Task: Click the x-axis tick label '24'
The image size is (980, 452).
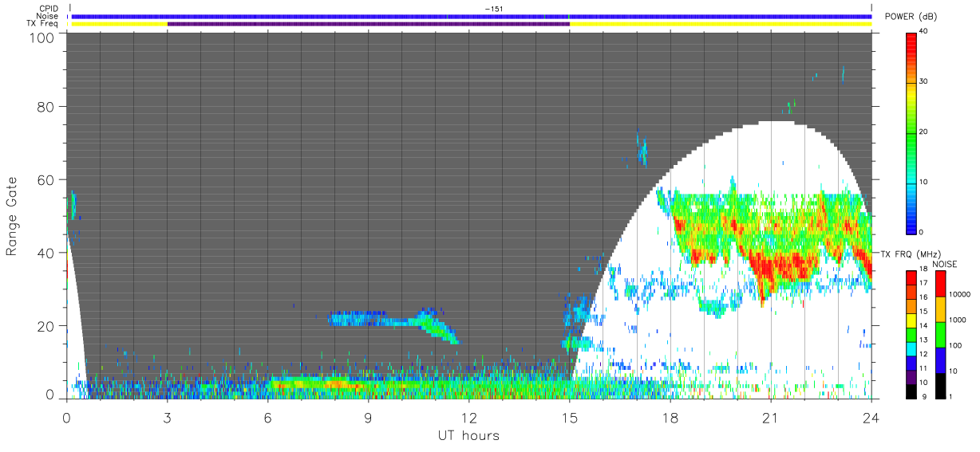Action: pyautogui.click(x=871, y=417)
